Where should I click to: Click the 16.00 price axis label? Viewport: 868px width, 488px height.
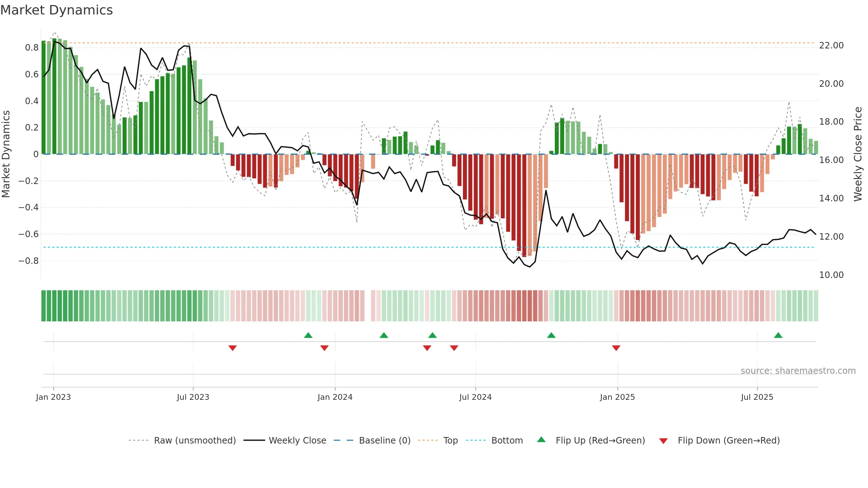pos(831,160)
